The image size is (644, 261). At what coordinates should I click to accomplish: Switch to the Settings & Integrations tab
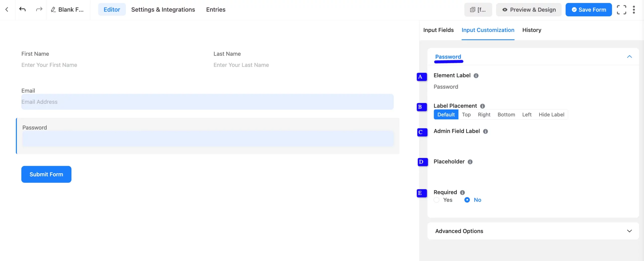click(163, 10)
